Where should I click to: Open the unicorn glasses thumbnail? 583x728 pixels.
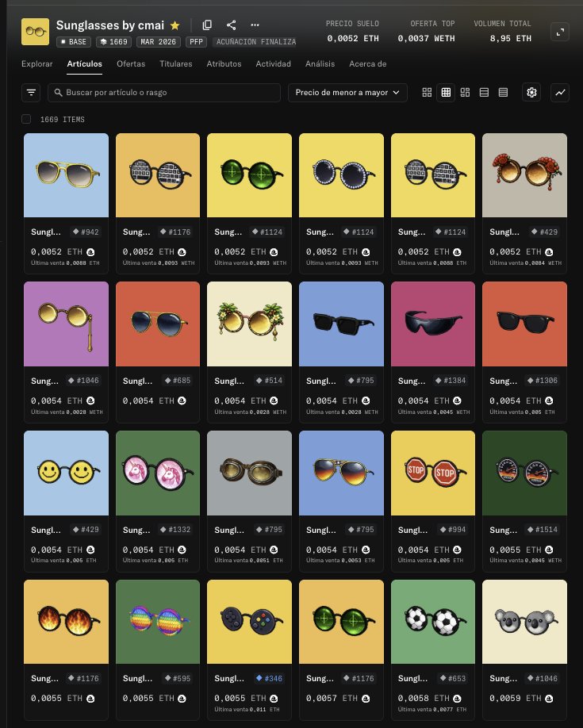tap(158, 473)
